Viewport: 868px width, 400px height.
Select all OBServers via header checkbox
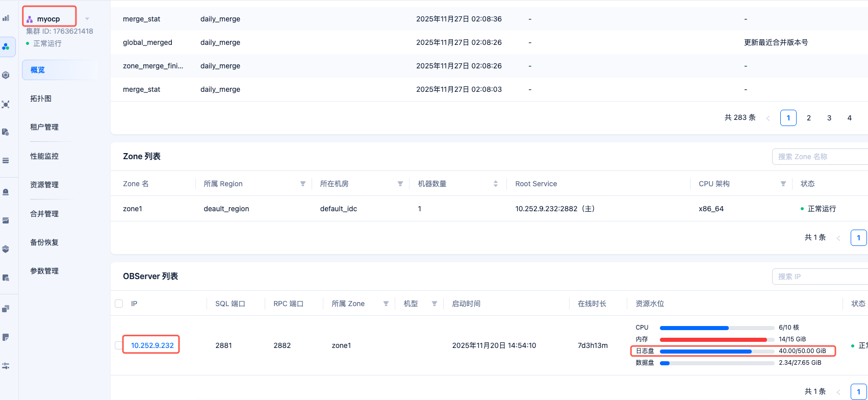click(119, 304)
